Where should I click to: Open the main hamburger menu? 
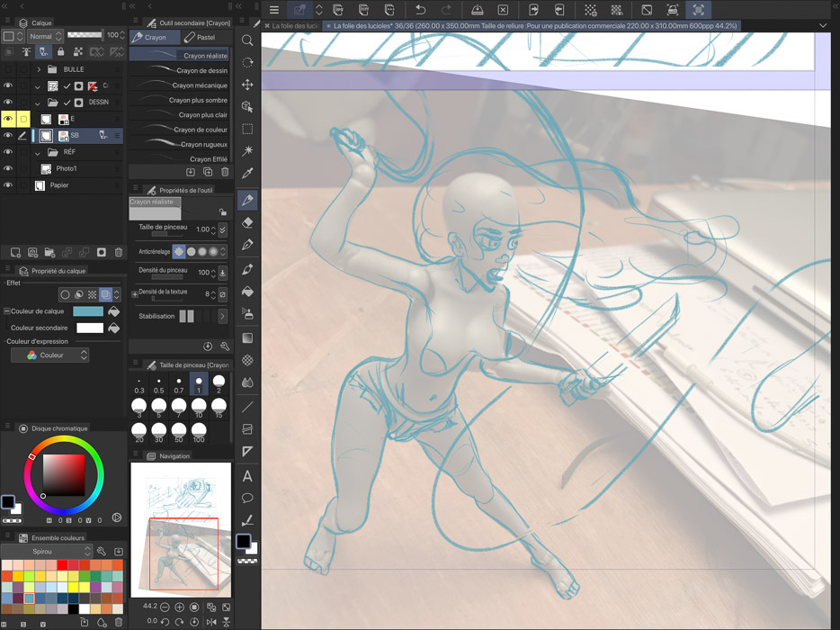pyautogui.click(x=274, y=10)
